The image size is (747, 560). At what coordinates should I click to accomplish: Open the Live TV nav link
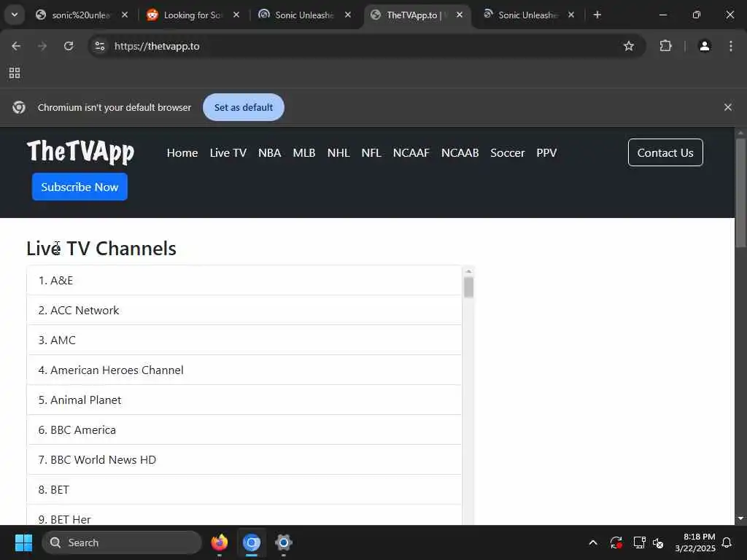pyautogui.click(x=228, y=153)
